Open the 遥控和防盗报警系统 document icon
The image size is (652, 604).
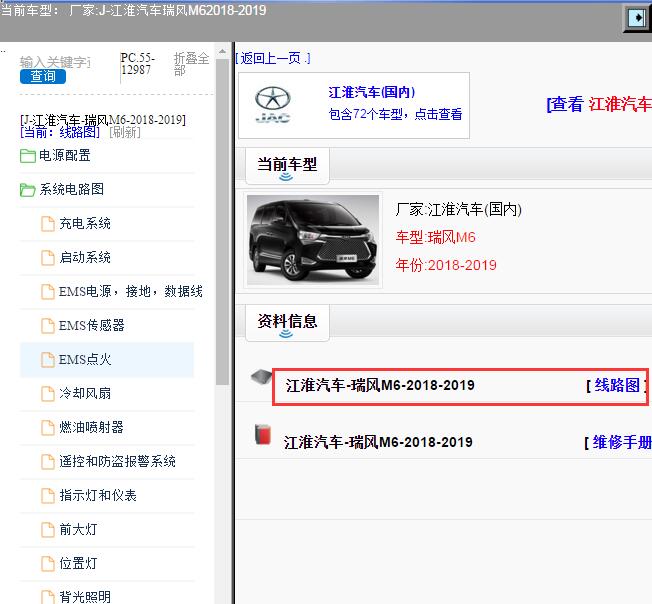point(48,462)
